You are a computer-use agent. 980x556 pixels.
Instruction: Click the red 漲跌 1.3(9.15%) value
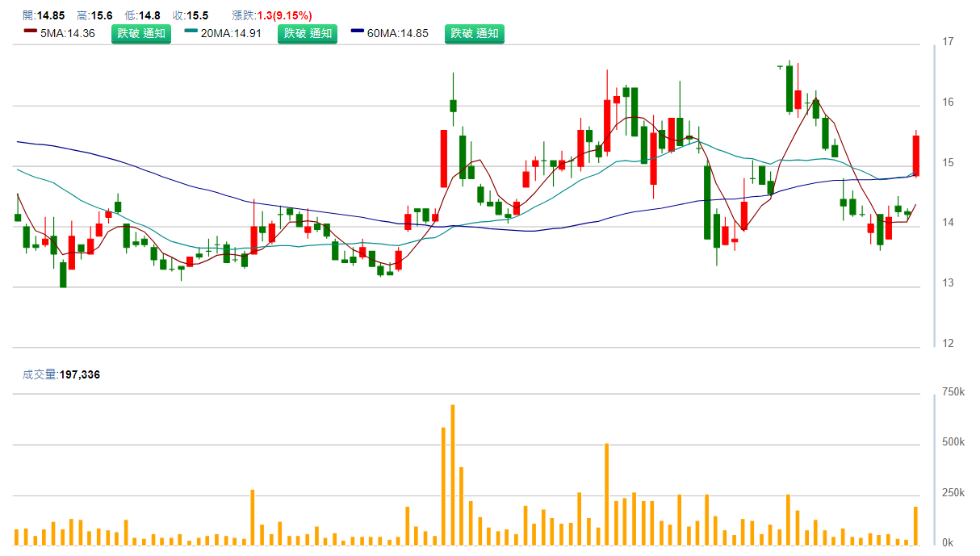coord(284,15)
